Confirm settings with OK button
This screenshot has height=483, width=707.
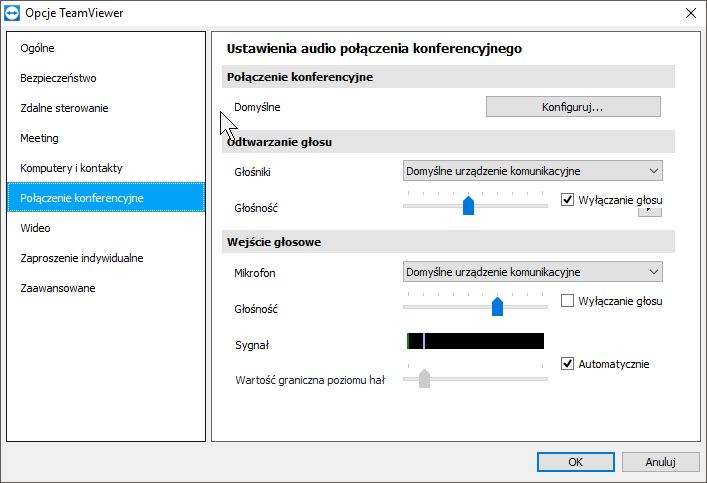(575, 462)
